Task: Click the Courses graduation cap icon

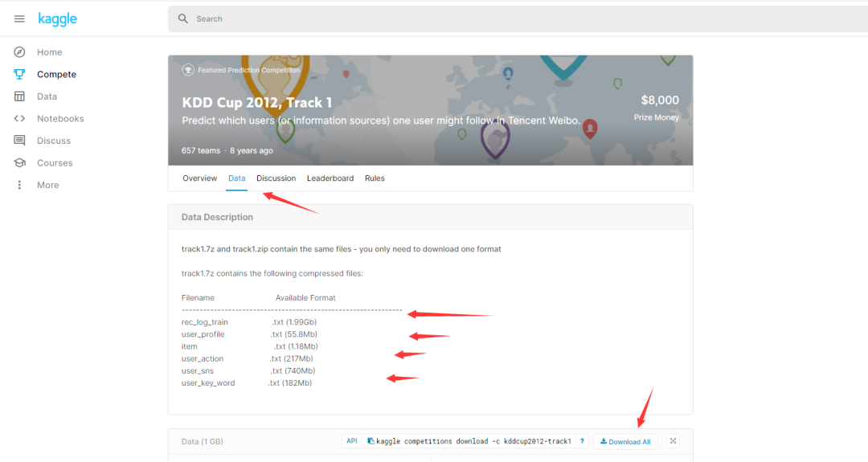Action: point(19,162)
